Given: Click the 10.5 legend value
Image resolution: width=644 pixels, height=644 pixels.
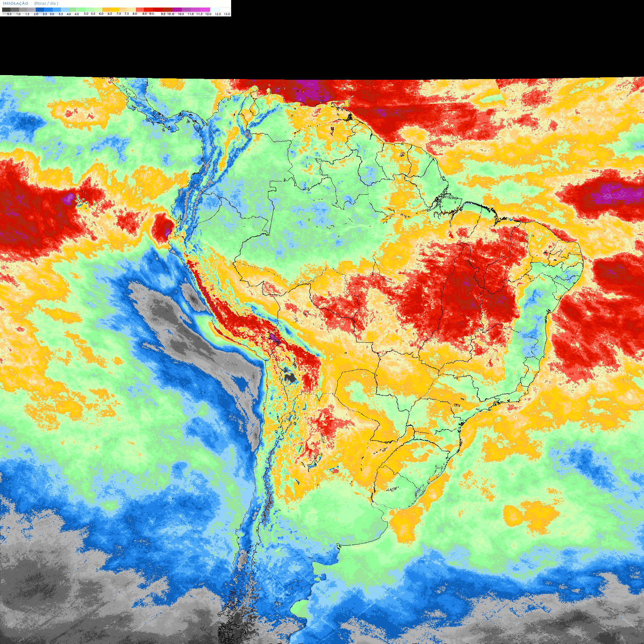Looking at the screenshot, I should coord(181,14).
